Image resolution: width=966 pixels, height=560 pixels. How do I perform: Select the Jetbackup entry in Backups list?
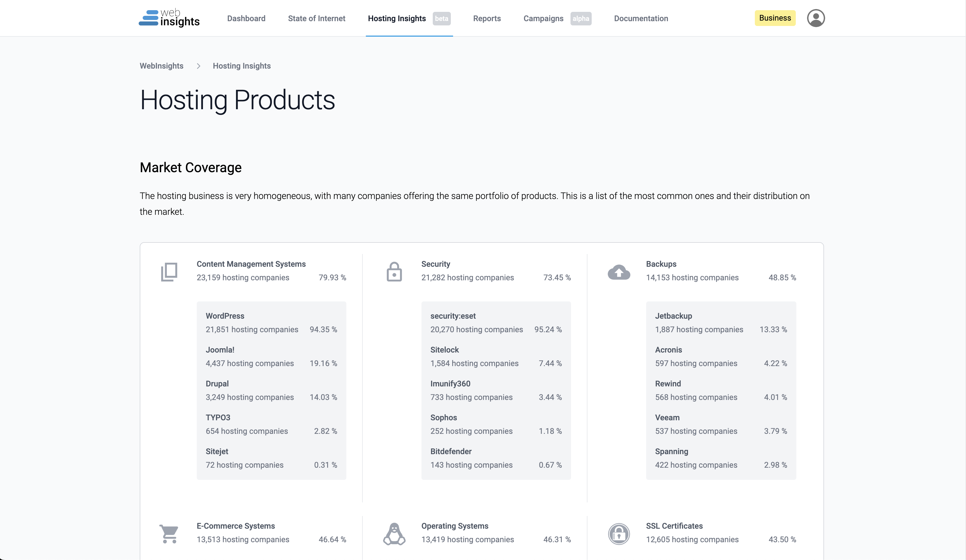(x=674, y=316)
